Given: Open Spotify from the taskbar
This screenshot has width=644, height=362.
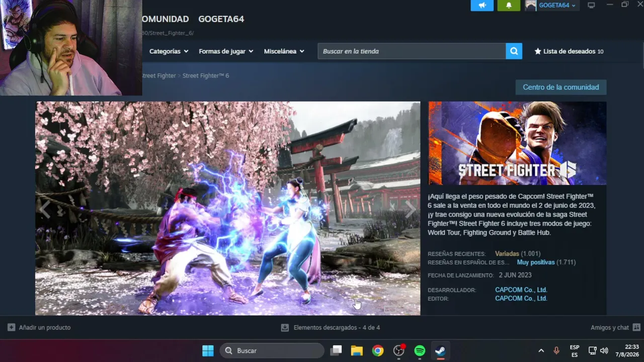Looking at the screenshot, I should point(420,350).
